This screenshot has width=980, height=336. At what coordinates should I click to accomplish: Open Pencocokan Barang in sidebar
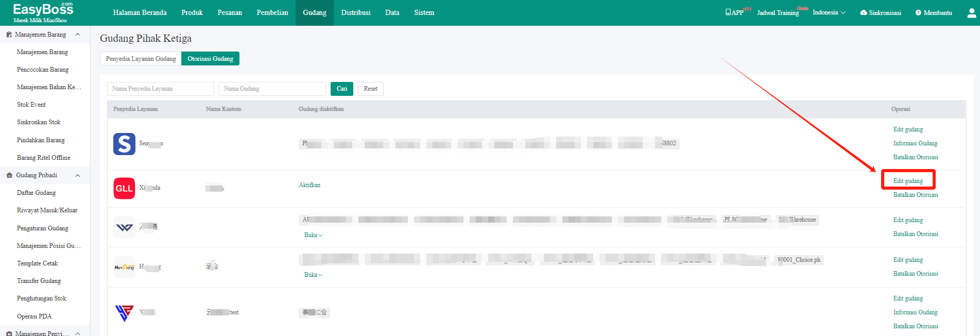(43, 70)
